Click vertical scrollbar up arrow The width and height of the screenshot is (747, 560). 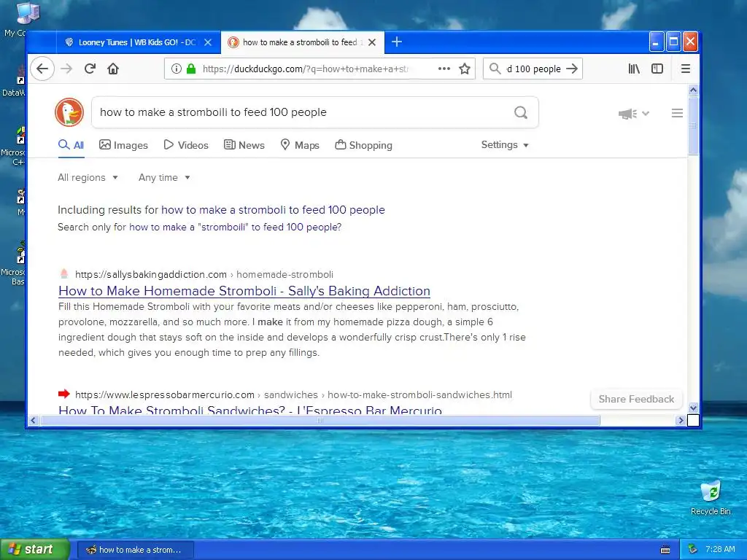click(693, 90)
